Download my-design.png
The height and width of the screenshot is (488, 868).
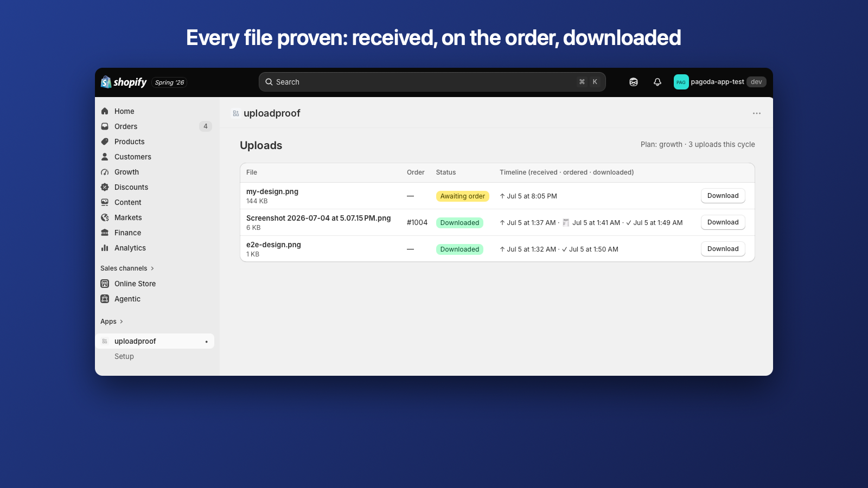point(723,196)
